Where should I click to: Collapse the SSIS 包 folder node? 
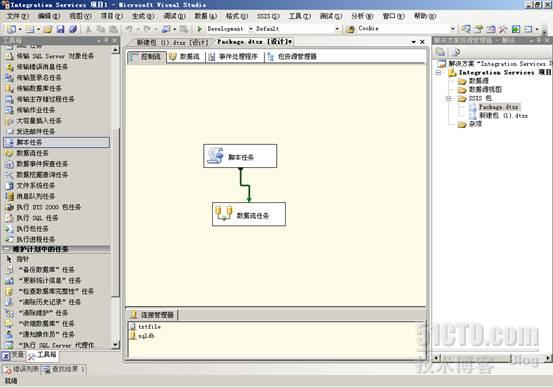pos(449,98)
